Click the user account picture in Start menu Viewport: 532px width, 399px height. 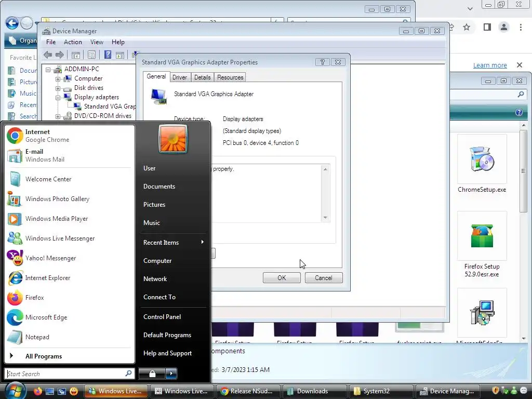click(173, 139)
